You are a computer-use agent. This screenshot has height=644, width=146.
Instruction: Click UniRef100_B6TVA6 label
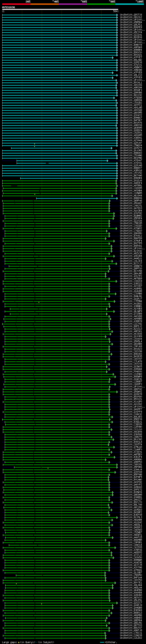pos(131,175)
